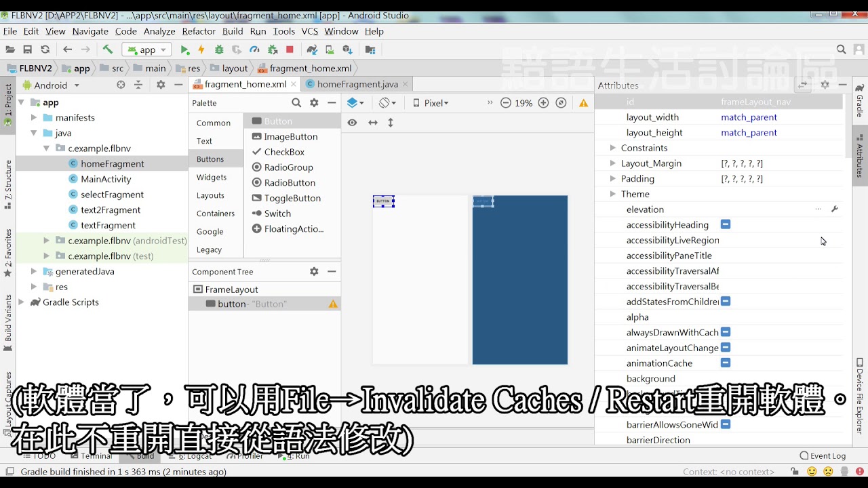This screenshot has width=868, height=488.
Task: Open the Refactor menu
Action: point(199,31)
